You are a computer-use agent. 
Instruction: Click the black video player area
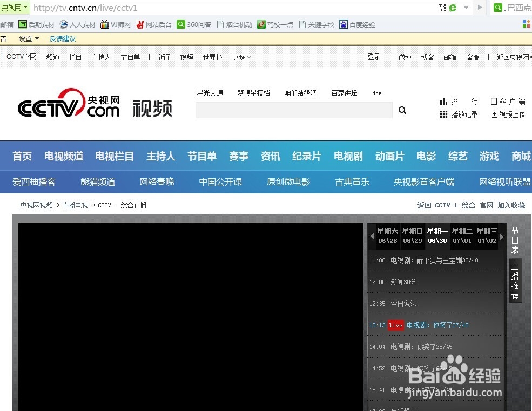point(190,316)
